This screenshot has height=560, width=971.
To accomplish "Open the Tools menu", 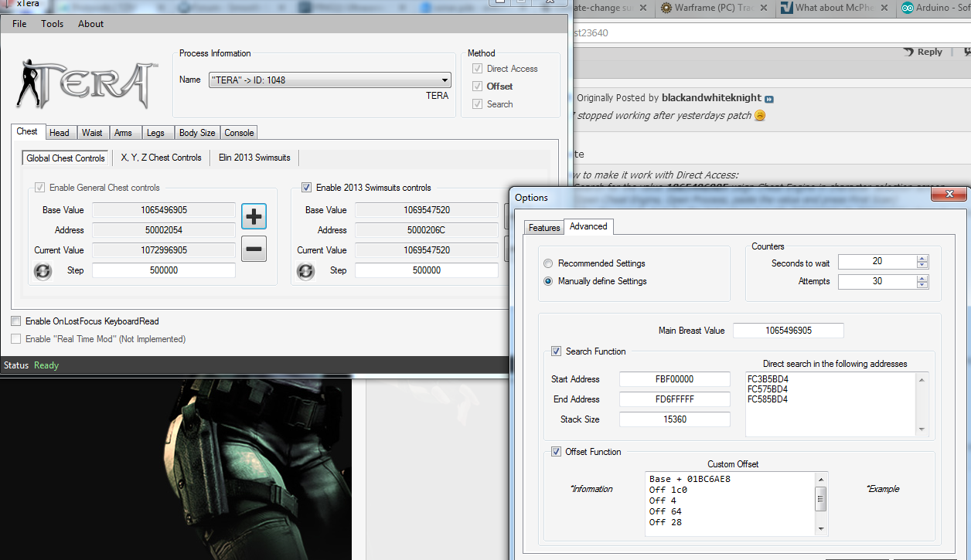I will click(53, 24).
